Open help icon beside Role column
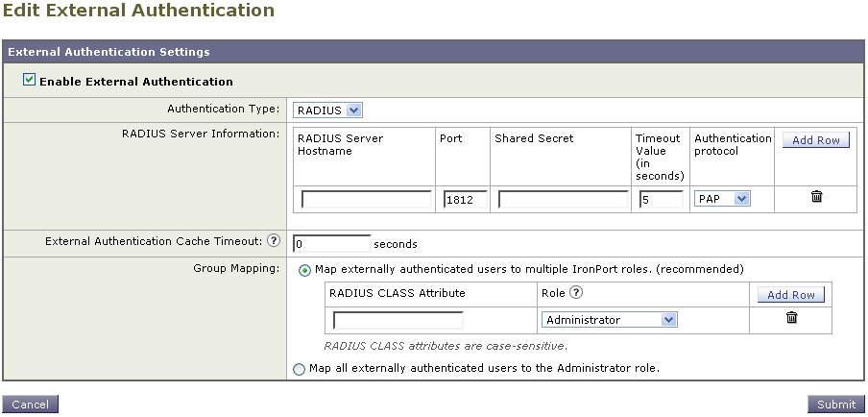The image size is (868, 417). pyautogui.click(x=576, y=292)
